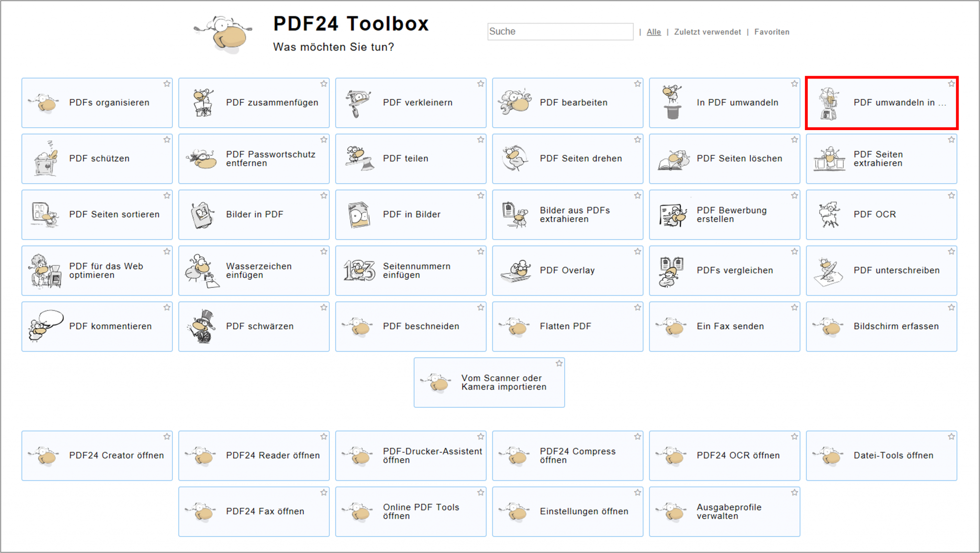Click the PDF verkleinern clamp icon

358,103
